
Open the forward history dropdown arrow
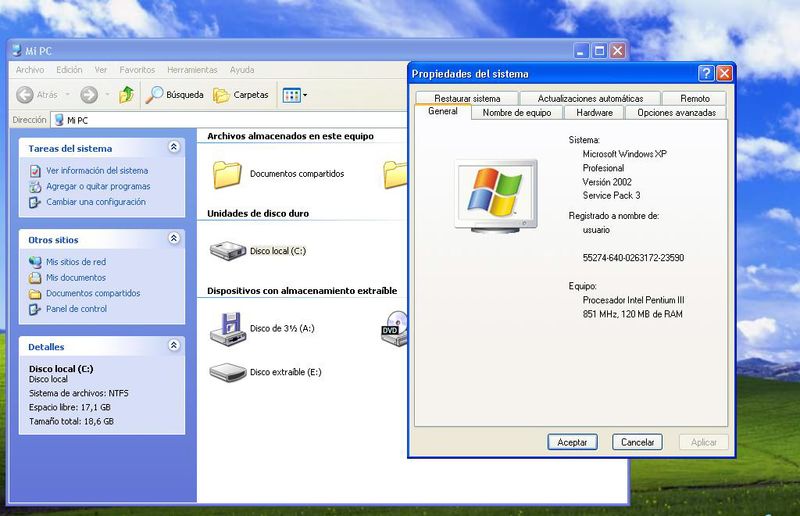click(107, 94)
